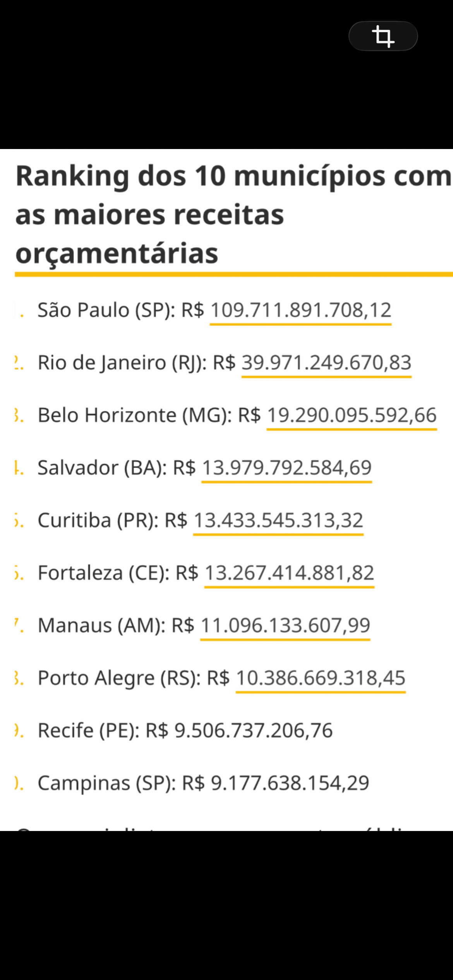Follow Salvador revenue link 13.979.792.584,69
The height and width of the screenshot is (980, 453).
tap(287, 468)
